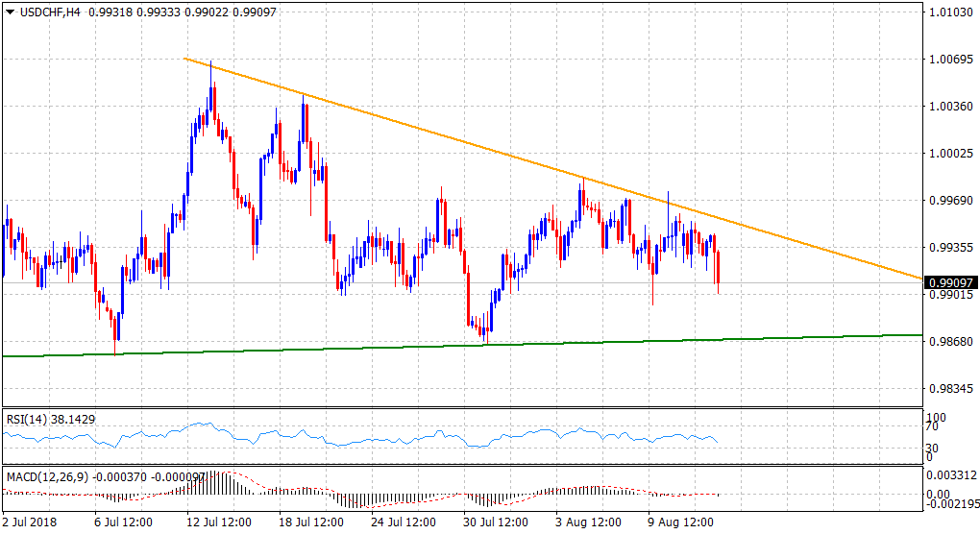This screenshot has height=534, width=980.
Task: Click the 2 Jul 2018 date label
Action: pyautogui.click(x=32, y=523)
